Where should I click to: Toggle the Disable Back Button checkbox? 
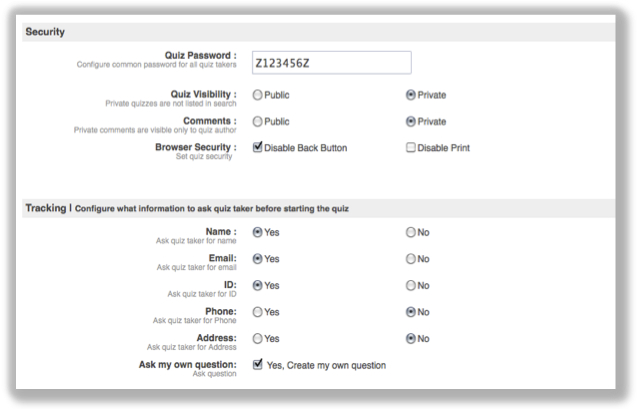258,147
